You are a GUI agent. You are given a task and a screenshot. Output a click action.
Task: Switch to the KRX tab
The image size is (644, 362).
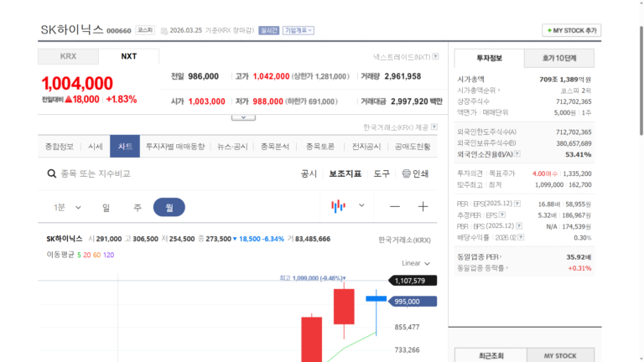(x=68, y=56)
